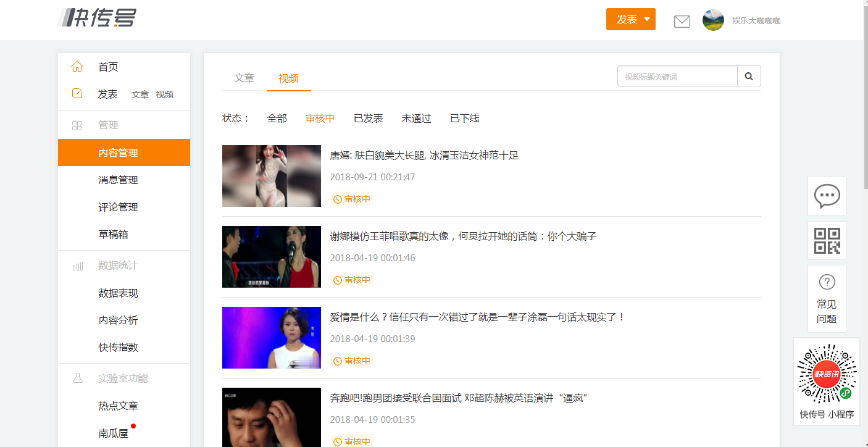The image size is (868, 447).
Task: Open 常见问题 question mark icon
Action: tap(827, 282)
